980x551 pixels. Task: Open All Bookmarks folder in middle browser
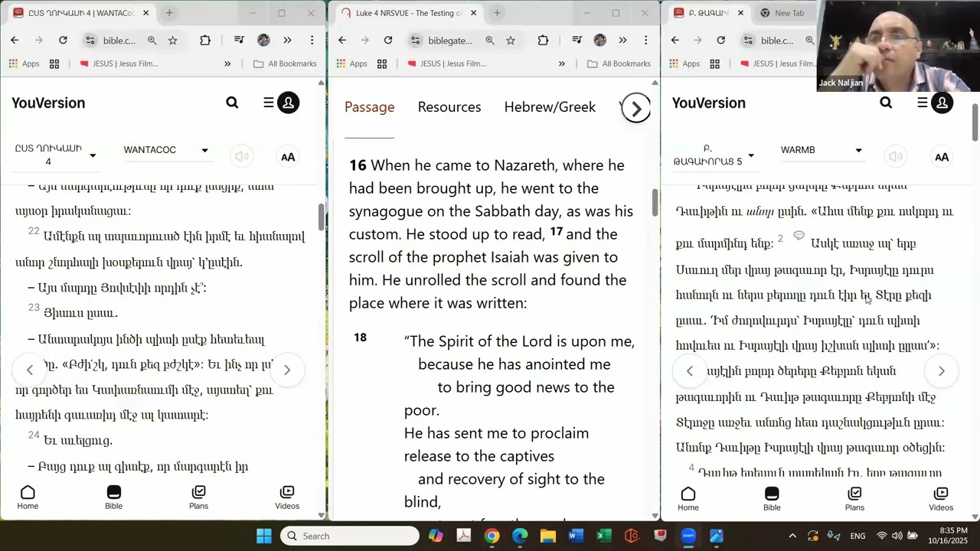coord(619,64)
